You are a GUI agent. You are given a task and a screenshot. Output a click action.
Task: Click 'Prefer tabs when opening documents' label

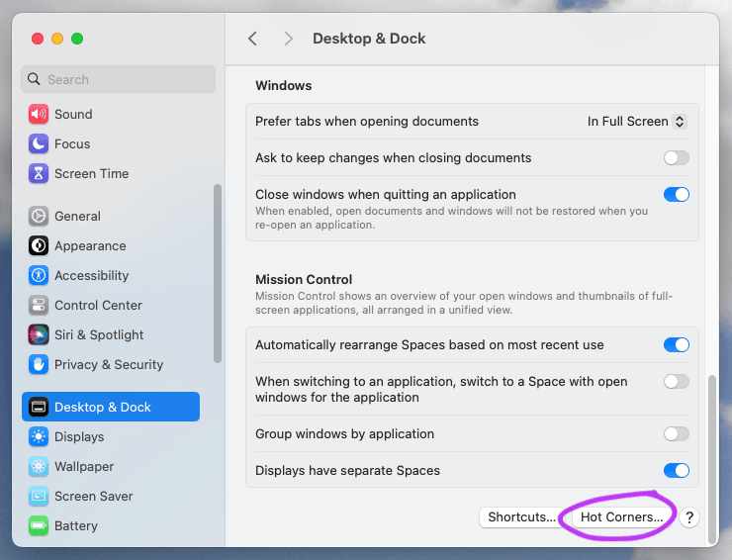(x=367, y=122)
